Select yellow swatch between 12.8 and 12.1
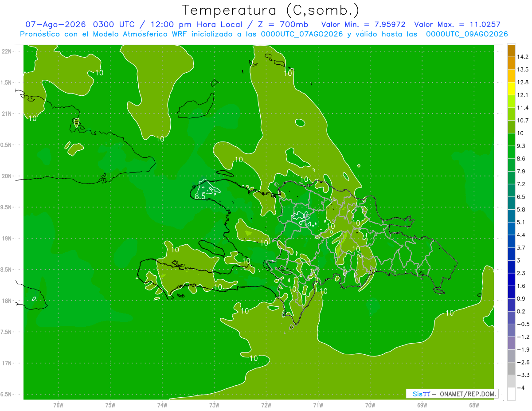The height and width of the screenshot is (411, 532). point(511,89)
